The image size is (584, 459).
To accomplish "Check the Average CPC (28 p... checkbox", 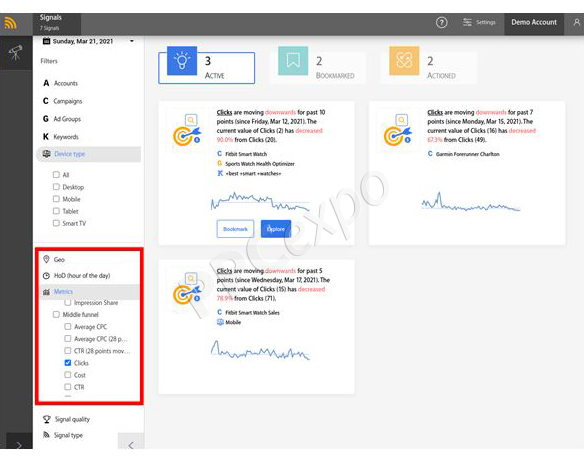I will 68,339.
